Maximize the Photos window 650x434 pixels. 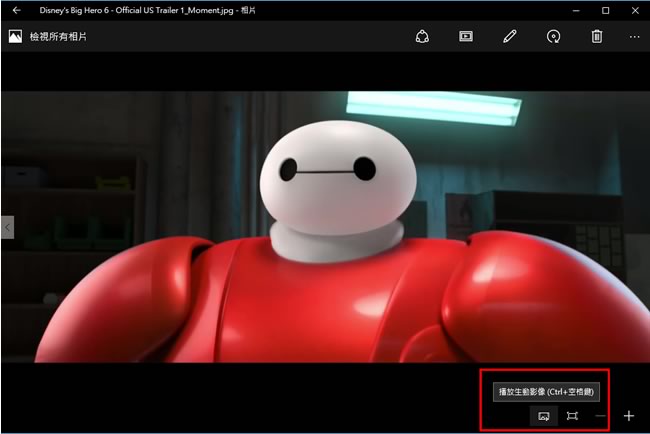point(606,11)
